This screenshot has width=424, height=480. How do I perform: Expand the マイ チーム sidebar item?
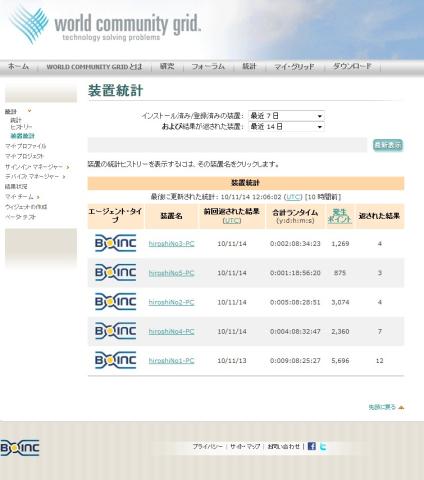tap(38, 197)
